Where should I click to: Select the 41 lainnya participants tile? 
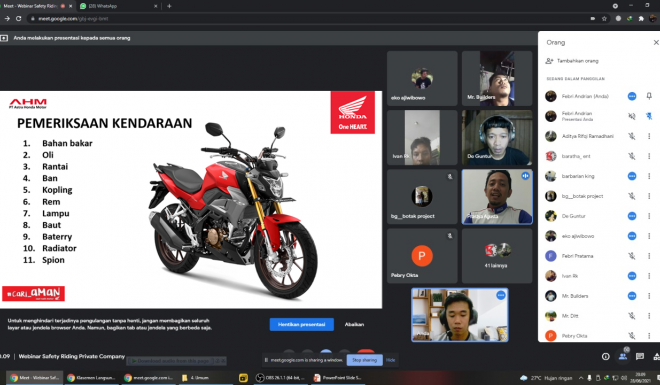tap(497, 255)
